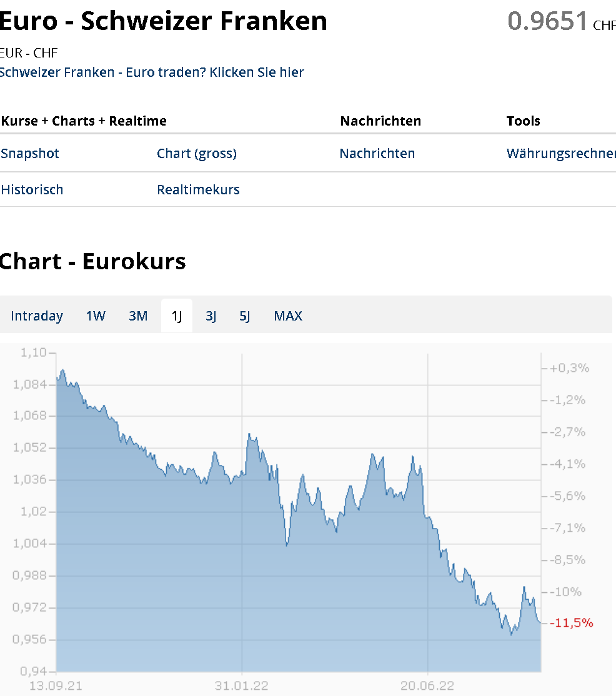Select the 1J chart range tab
Image resolution: width=616 pixels, height=696 pixels.
pos(177,316)
